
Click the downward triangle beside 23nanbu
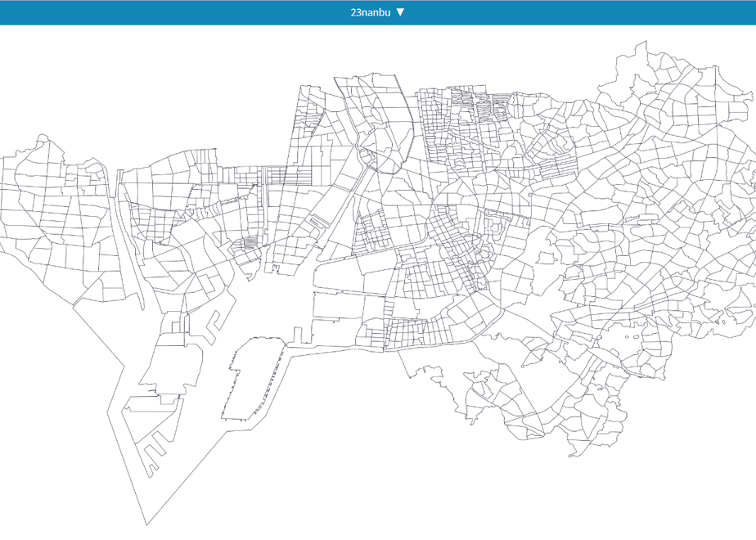400,12
